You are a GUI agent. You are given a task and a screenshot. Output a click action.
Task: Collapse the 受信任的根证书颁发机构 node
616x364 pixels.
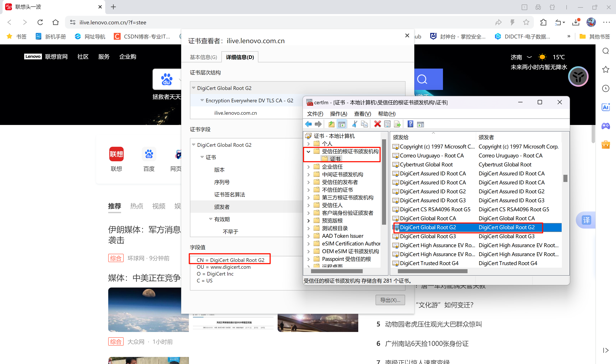coord(309,152)
